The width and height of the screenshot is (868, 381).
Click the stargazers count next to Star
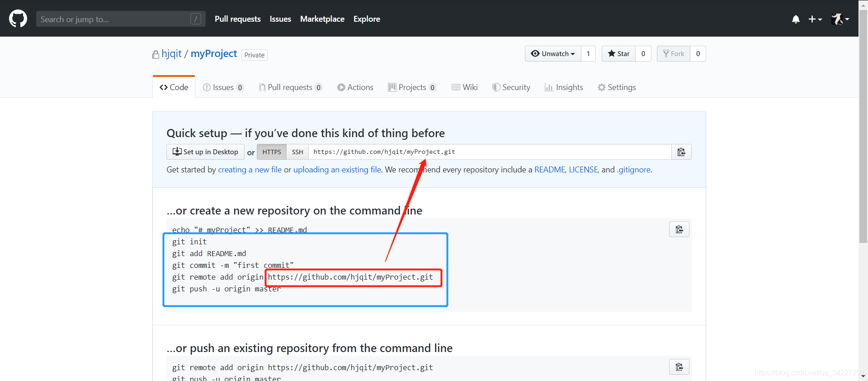(643, 53)
